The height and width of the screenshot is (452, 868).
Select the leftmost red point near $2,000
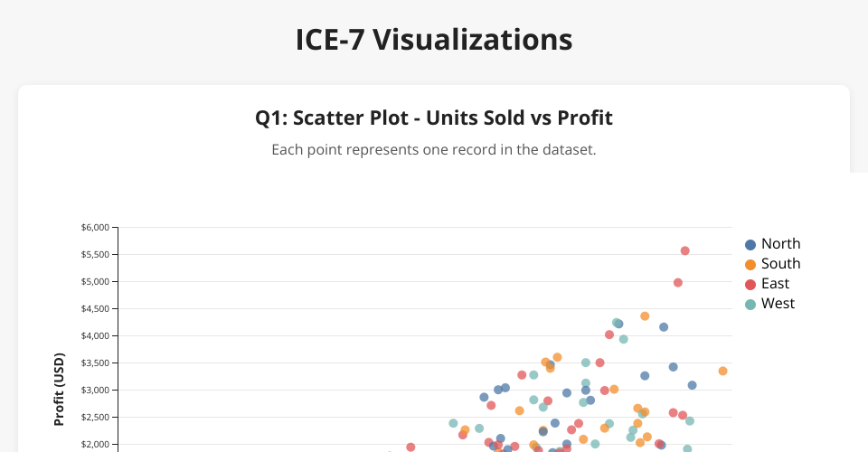(x=410, y=447)
